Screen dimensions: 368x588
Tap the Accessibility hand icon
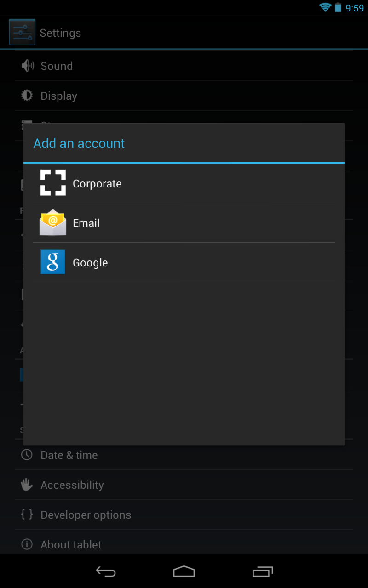coord(27,485)
